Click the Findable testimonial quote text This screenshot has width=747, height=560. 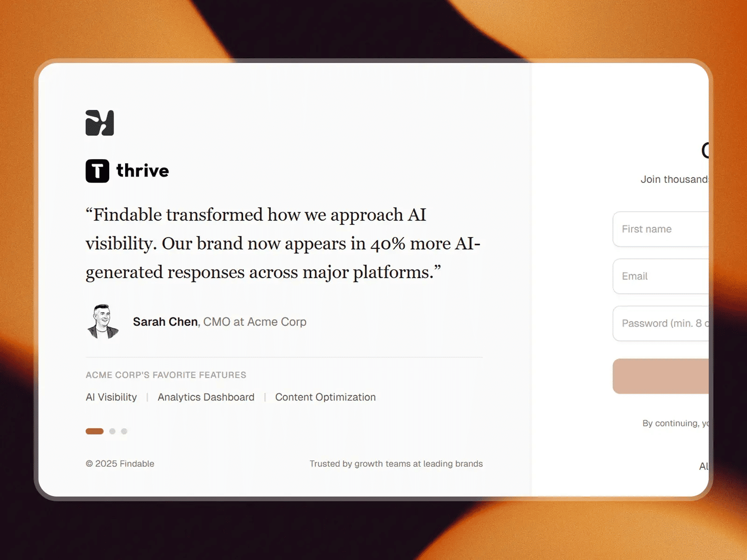282,244
